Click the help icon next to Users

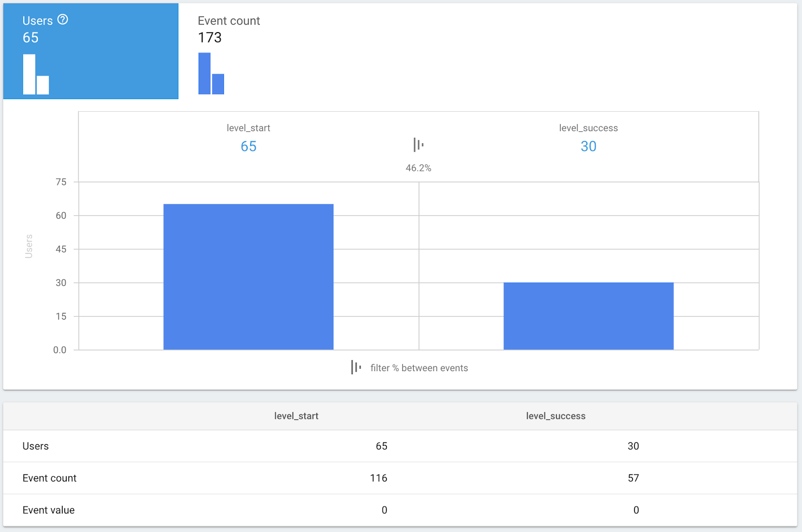pyautogui.click(x=63, y=20)
